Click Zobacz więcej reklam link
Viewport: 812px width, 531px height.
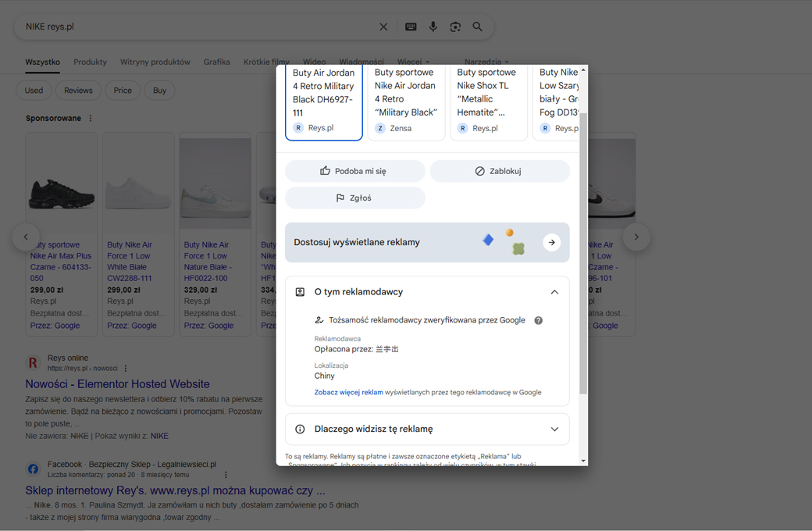[x=348, y=392]
